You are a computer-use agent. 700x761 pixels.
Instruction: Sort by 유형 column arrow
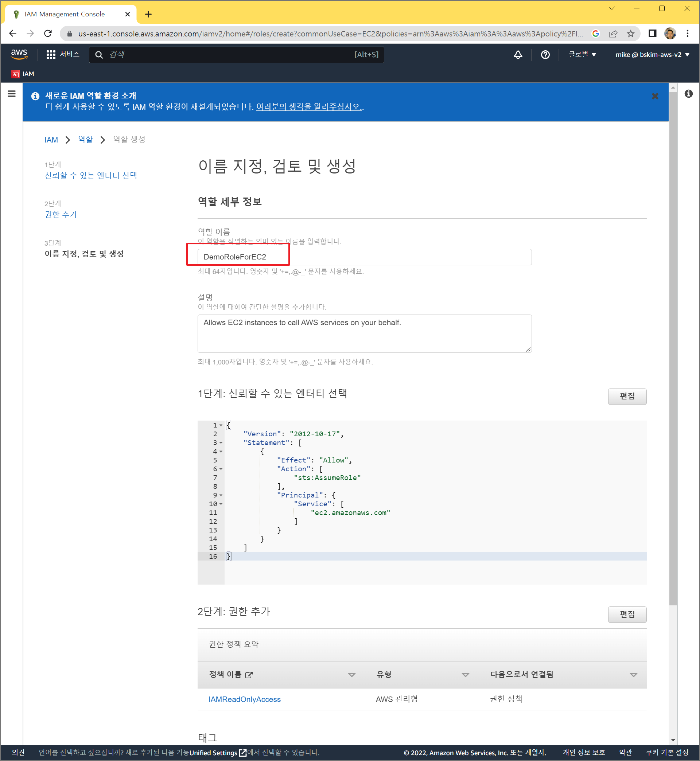point(466,675)
